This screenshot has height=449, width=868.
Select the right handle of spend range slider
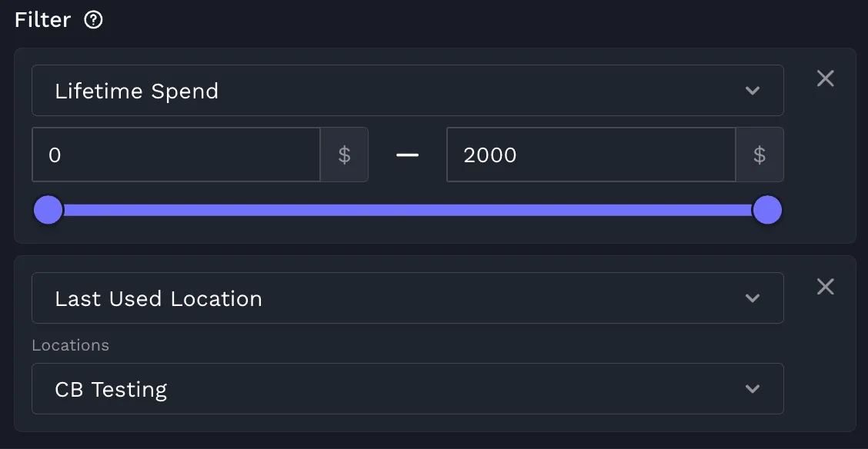coord(767,210)
